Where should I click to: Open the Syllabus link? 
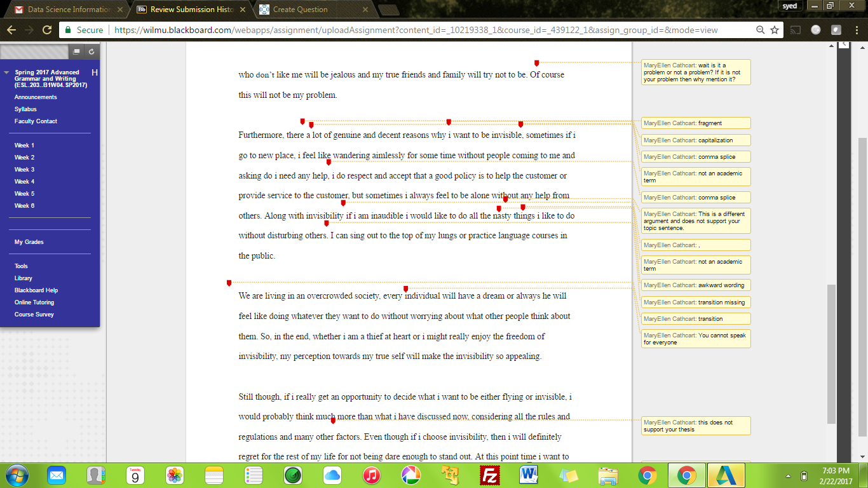coord(25,109)
